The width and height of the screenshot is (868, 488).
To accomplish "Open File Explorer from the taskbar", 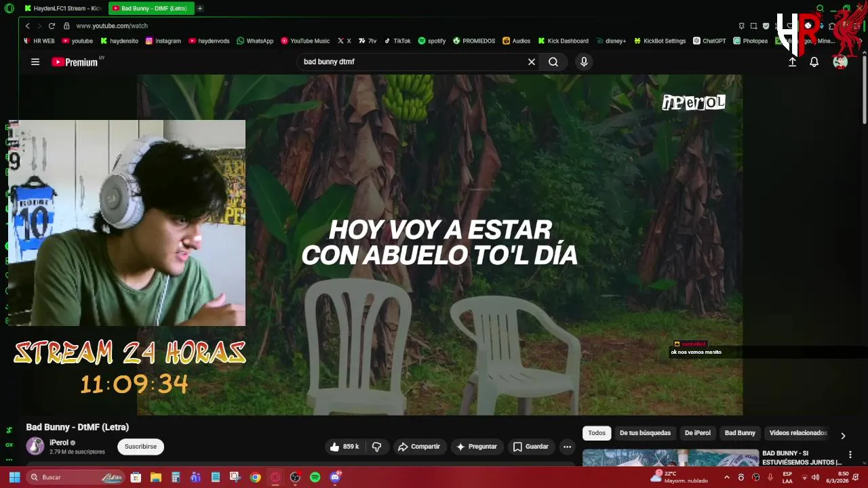I will coord(155,477).
